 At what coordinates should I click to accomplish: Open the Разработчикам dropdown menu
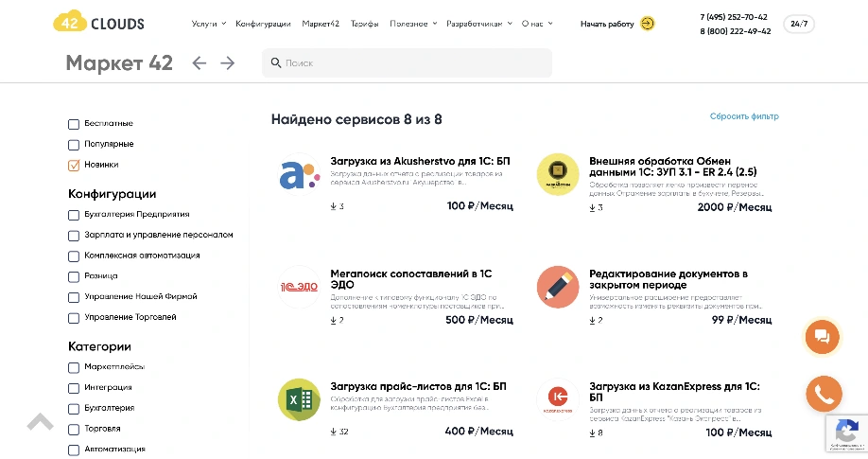pos(478,24)
